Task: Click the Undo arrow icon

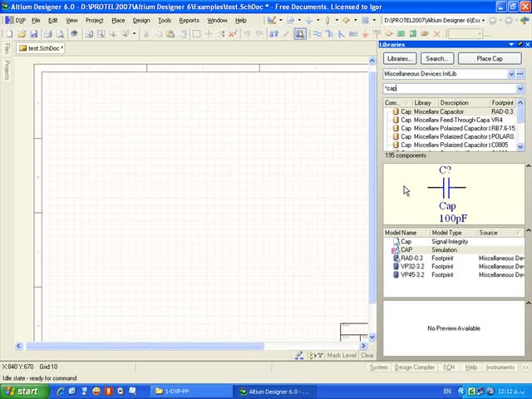Action: [249, 34]
